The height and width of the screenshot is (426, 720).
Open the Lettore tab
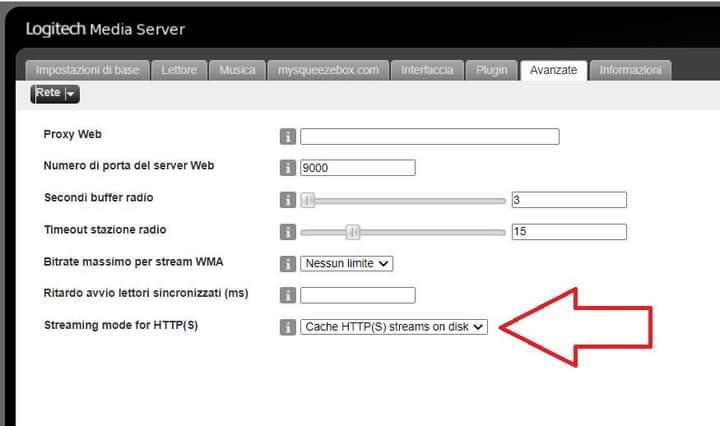[179, 70]
